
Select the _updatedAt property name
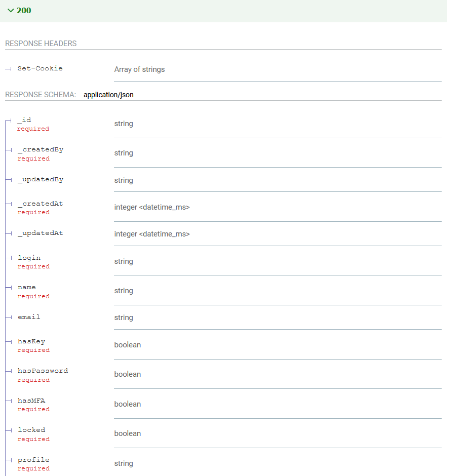pos(41,233)
